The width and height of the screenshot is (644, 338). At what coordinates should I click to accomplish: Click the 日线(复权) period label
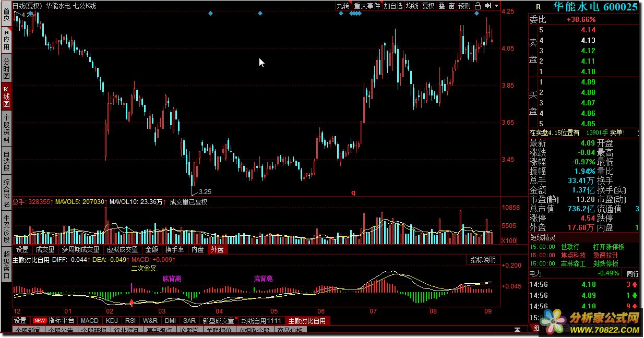tap(28, 6)
